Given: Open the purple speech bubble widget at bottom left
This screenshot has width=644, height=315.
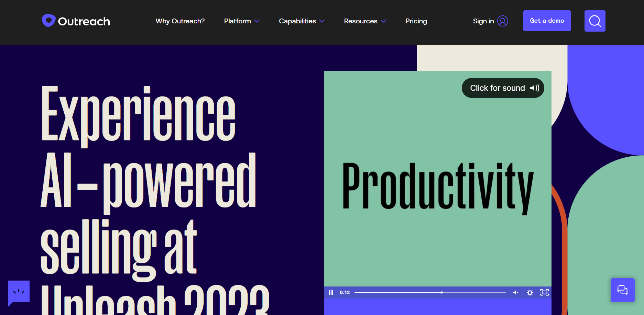Looking at the screenshot, I should pyautogui.click(x=19, y=293).
